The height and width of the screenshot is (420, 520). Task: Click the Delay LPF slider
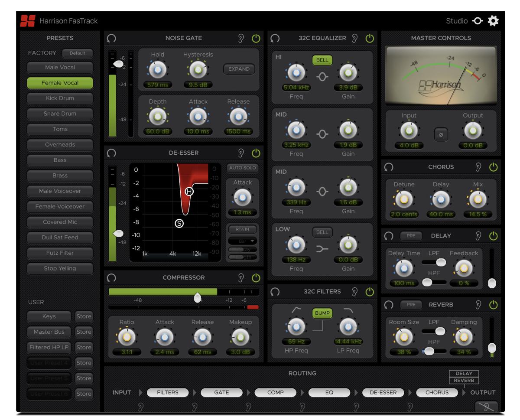(x=434, y=262)
